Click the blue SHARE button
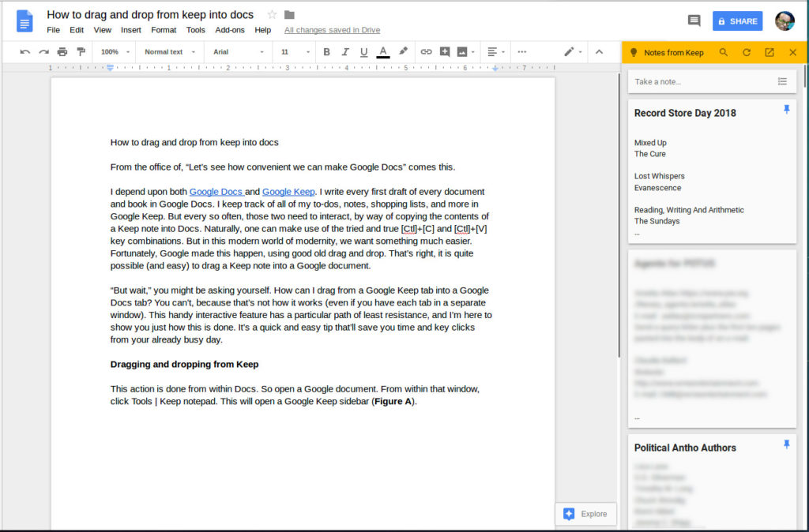Viewport: 809px width, 532px height. click(737, 21)
